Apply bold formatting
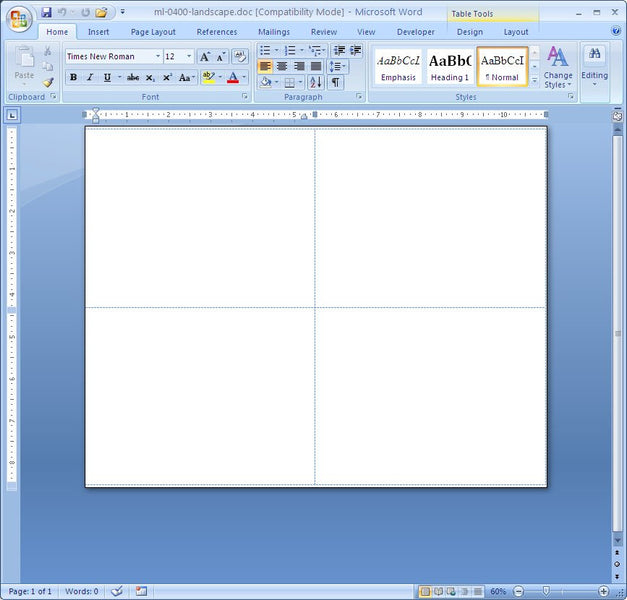The width and height of the screenshot is (627, 600). click(x=73, y=77)
